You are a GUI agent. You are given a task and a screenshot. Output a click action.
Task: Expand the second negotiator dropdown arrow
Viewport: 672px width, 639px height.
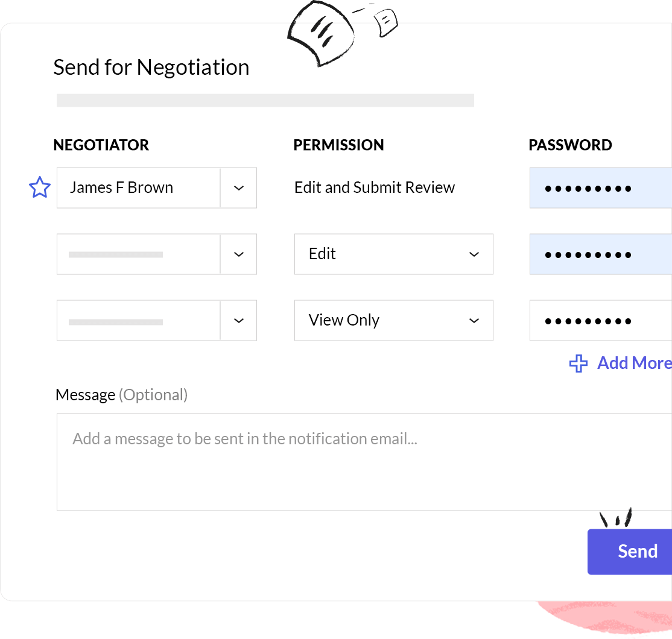click(x=238, y=254)
